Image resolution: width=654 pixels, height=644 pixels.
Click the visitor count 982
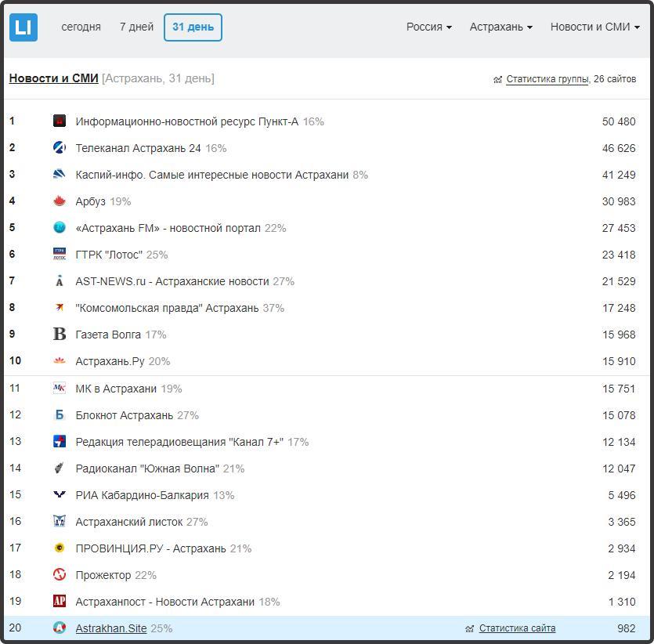click(x=627, y=628)
